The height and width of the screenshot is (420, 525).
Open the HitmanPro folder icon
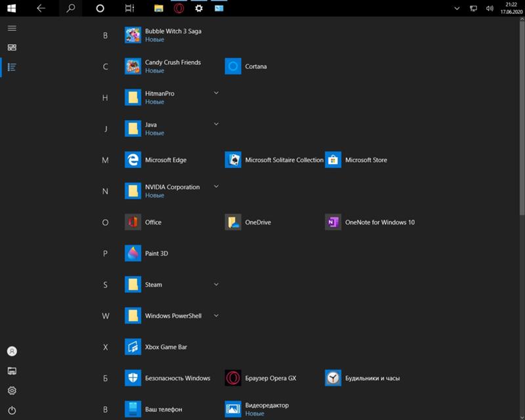click(x=133, y=98)
